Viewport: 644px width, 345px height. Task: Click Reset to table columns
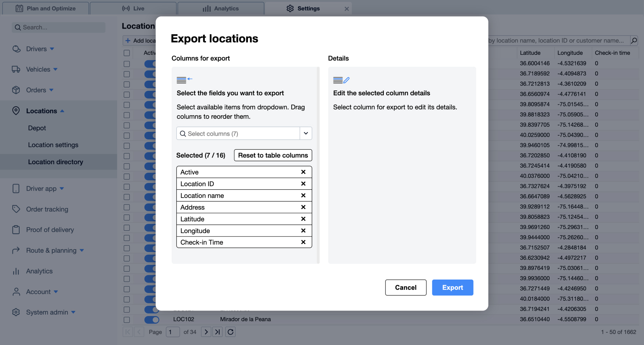[272, 155]
